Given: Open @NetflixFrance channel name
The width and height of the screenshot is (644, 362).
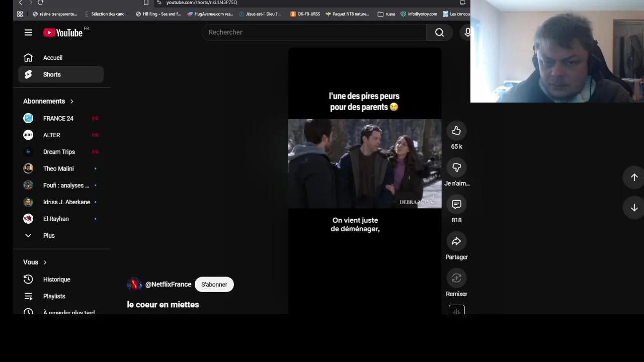Looking at the screenshot, I should click(x=168, y=285).
